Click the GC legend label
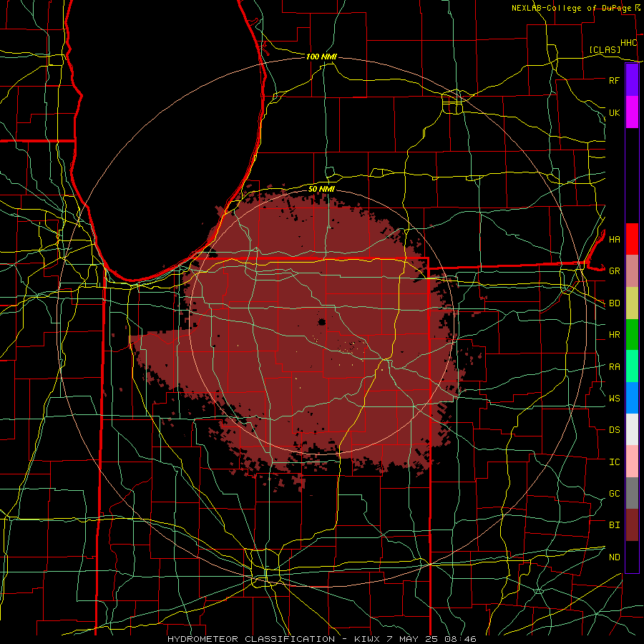The image size is (644, 644). pyautogui.click(x=614, y=494)
